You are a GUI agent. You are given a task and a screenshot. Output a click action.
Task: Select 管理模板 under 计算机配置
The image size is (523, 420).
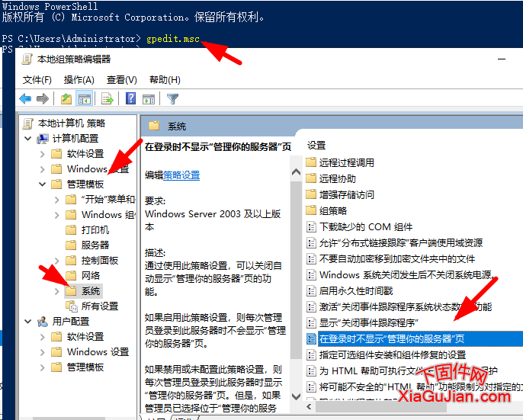[85, 184]
